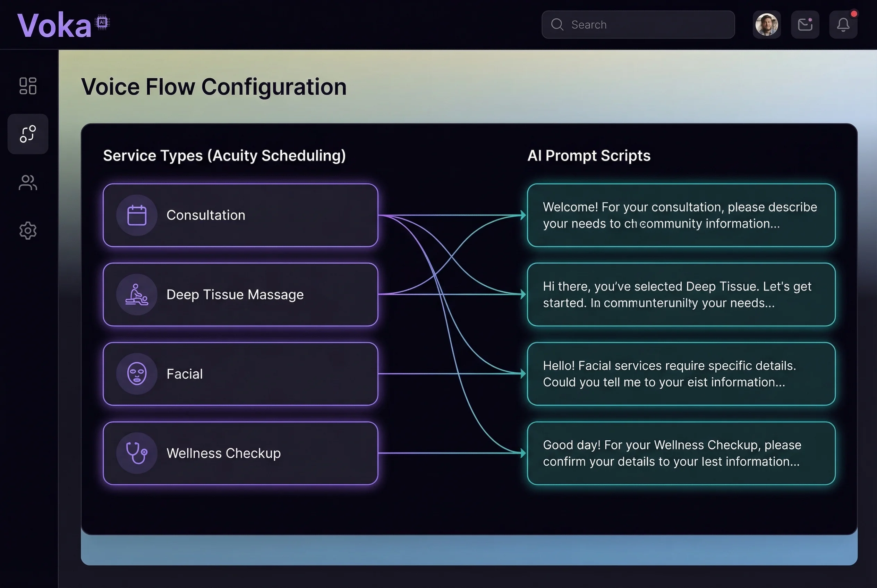Select the Consultation service card
The width and height of the screenshot is (877, 588).
[x=240, y=215]
